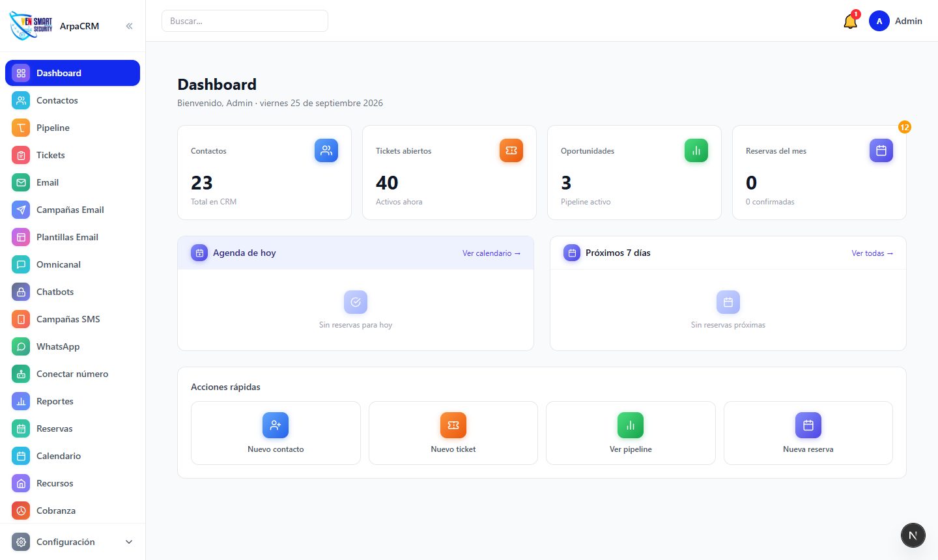Click the orange 12 badge
Screen dimensions: 938x560
904,127
